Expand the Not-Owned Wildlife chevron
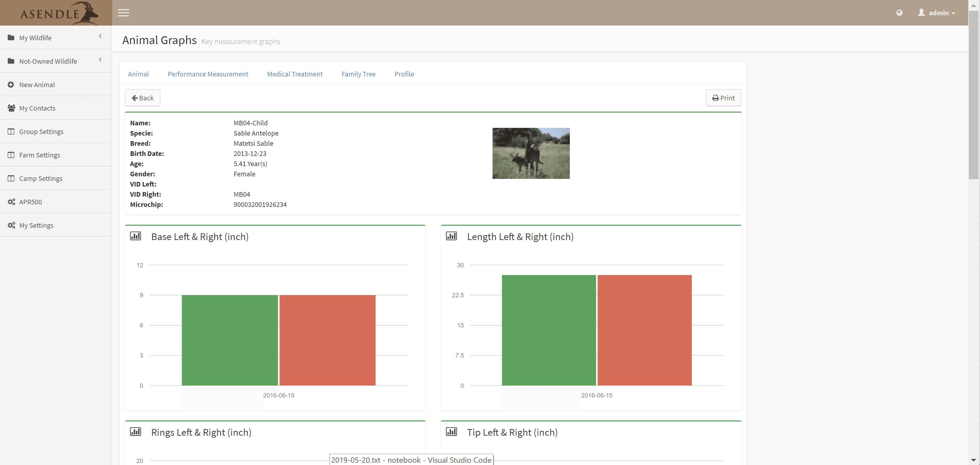The image size is (980, 465). pyautogui.click(x=101, y=60)
